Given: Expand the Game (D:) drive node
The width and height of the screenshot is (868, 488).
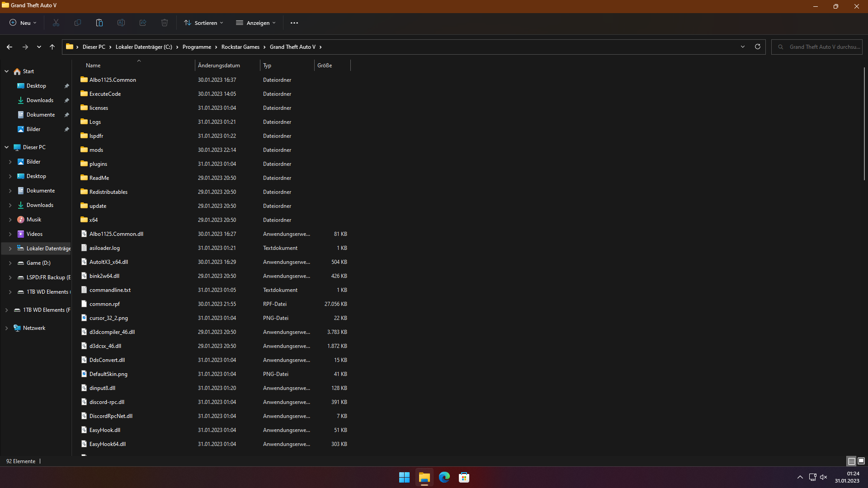Looking at the screenshot, I should (x=10, y=263).
